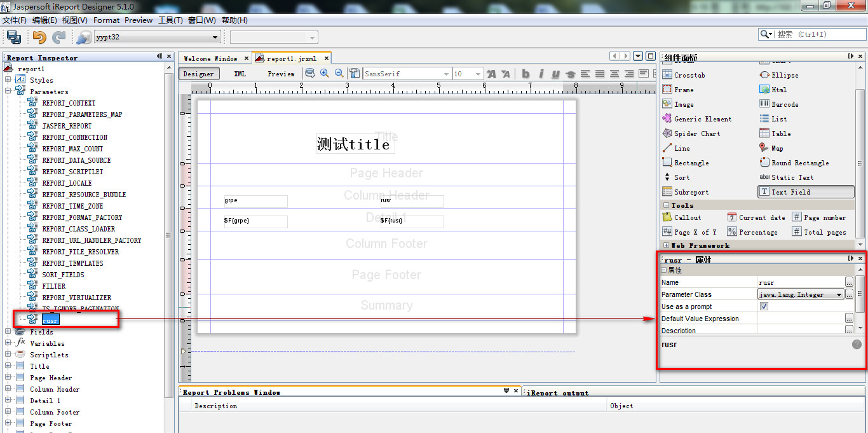Select the 测试title element in the report

[x=356, y=144]
